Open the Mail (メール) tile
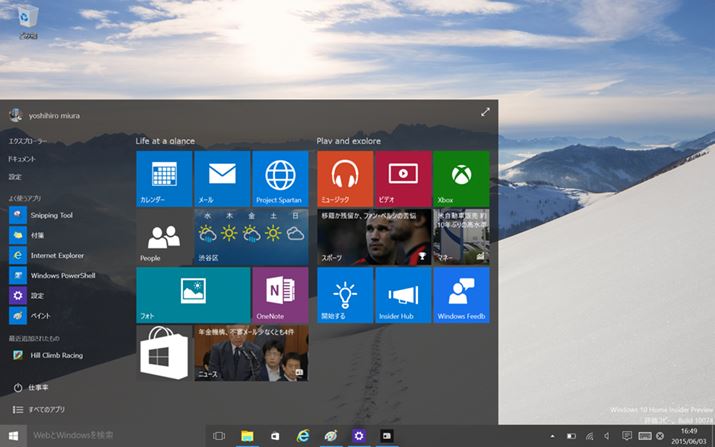 coord(222,179)
